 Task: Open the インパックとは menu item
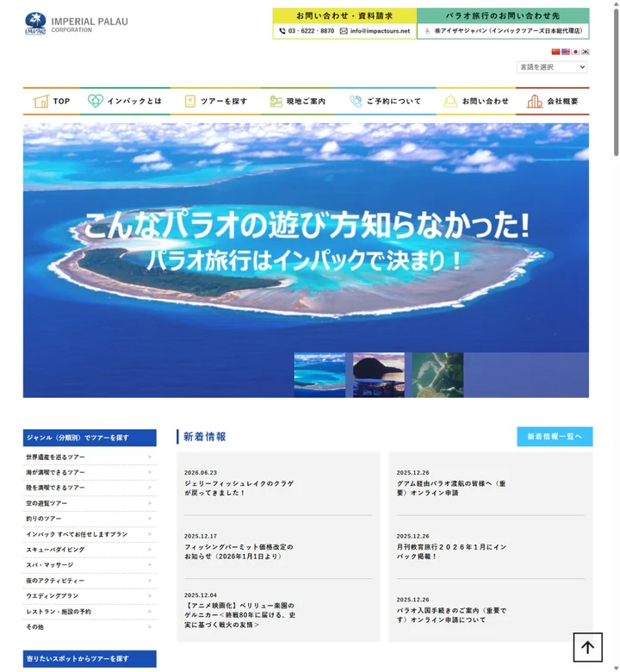pyautogui.click(x=125, y=101)
